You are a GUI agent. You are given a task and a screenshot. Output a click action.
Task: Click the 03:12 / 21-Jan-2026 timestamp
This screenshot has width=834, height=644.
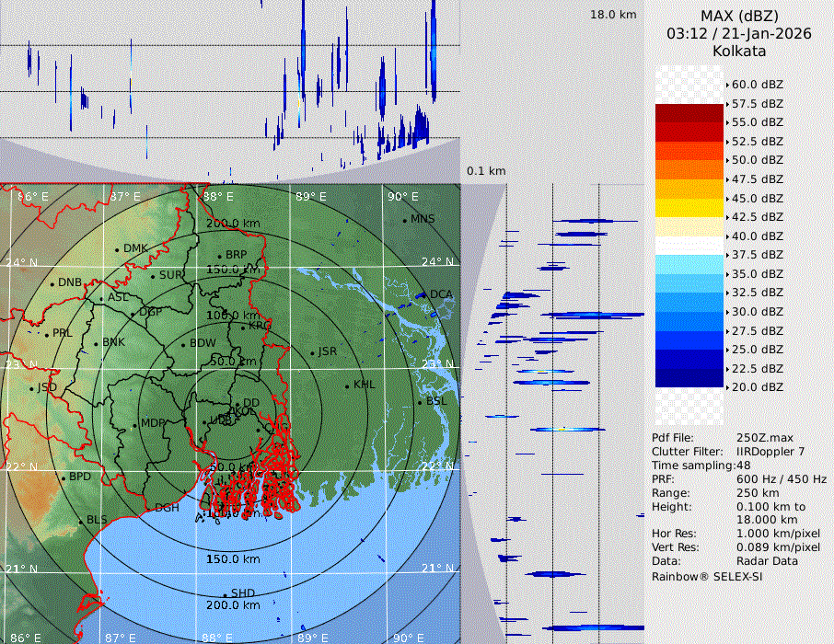click(739, 33)
